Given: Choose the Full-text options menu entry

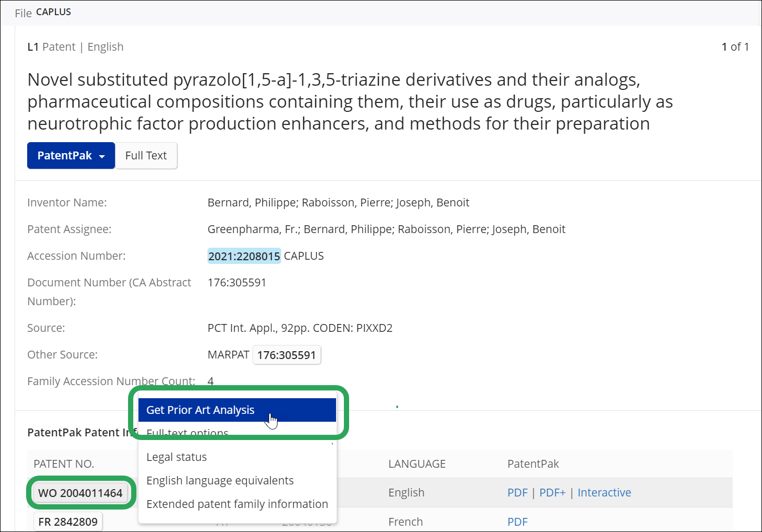Looking at the screenshot, I should [x=187, y=433].
